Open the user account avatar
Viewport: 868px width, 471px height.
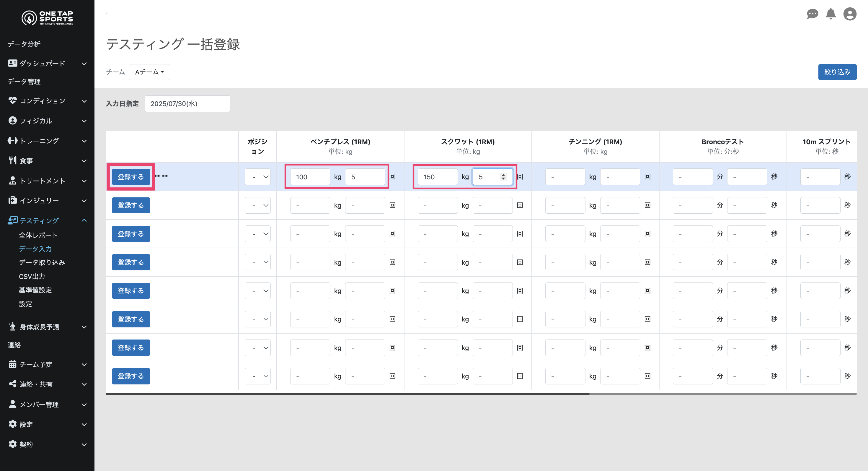point(850,14)
